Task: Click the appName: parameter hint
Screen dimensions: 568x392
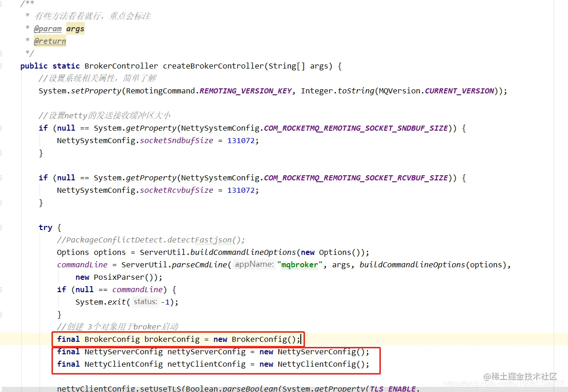Action: click(254, 265)
